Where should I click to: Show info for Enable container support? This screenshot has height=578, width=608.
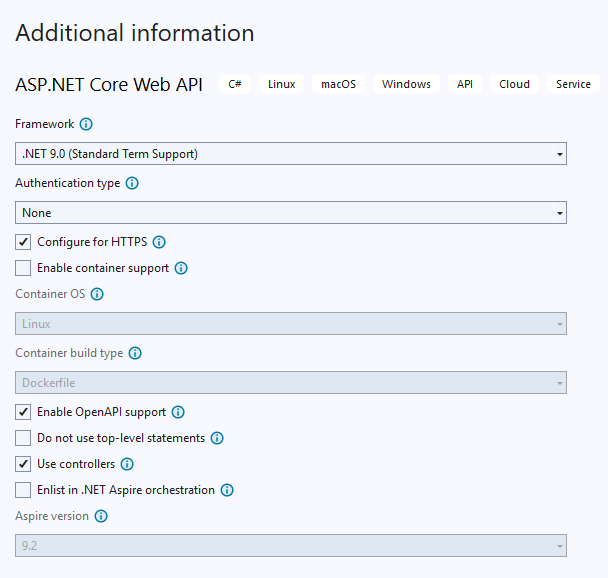click(x=181, y=268)
